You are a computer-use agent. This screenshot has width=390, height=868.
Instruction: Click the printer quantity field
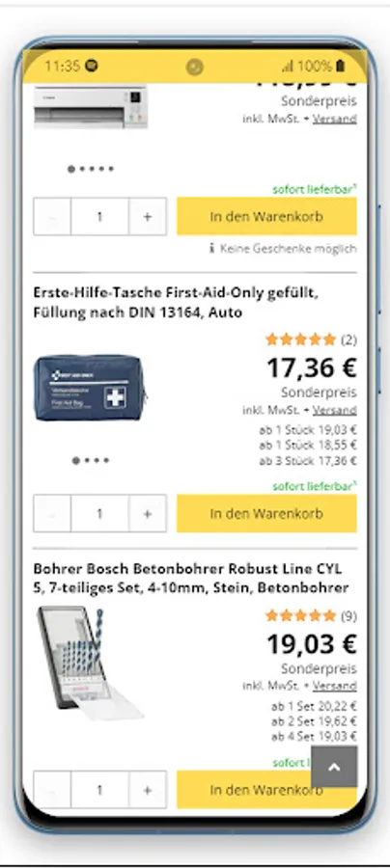click(x=99, y=216)
